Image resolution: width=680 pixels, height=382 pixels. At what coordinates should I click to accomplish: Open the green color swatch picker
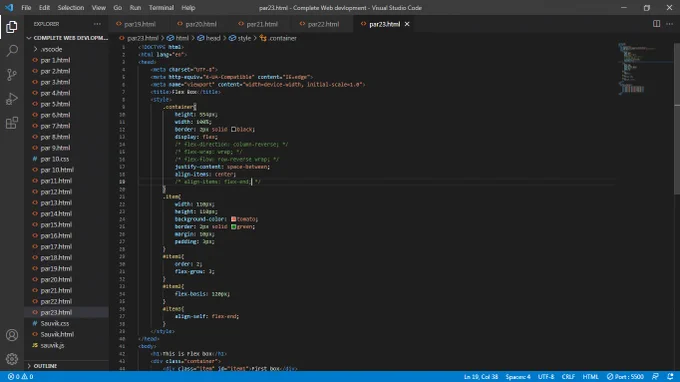[x=233, y=226]
